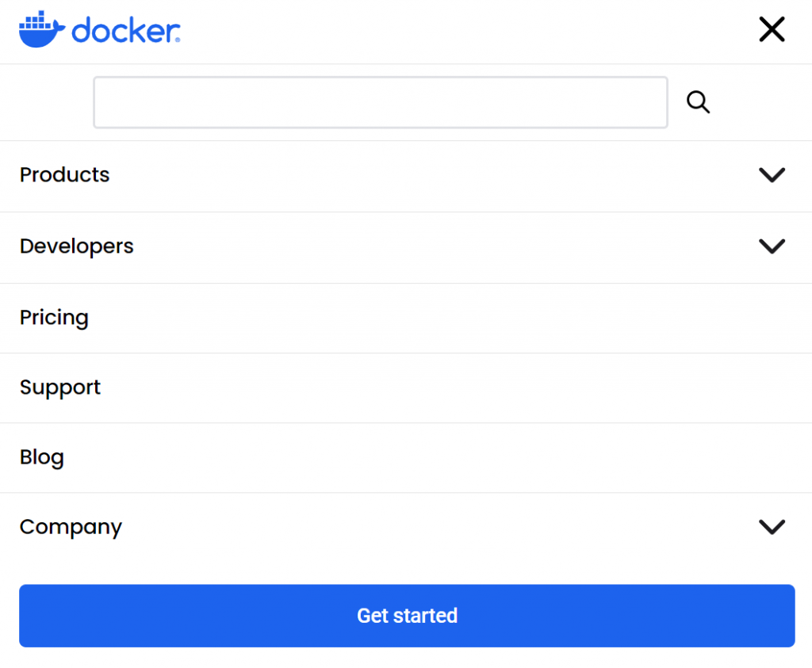Select the Products menu label
The width and height of the screenshot is (812, 668).
(65, 175)
